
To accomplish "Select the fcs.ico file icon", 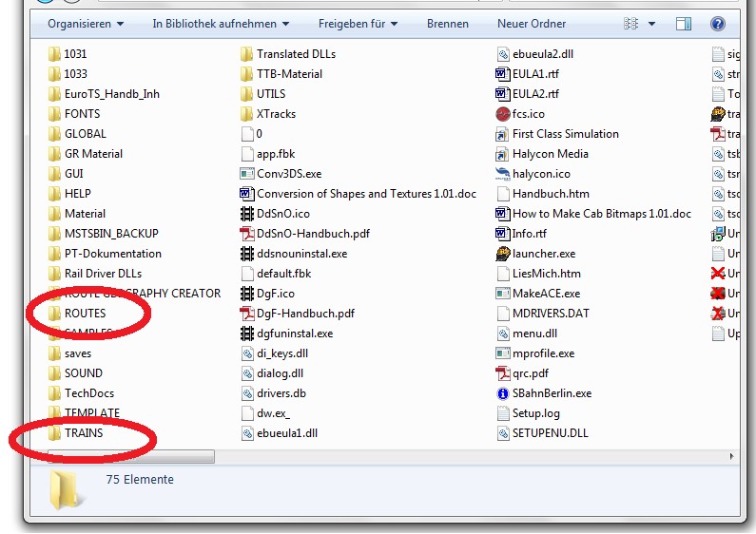I will tap(503, 114).
